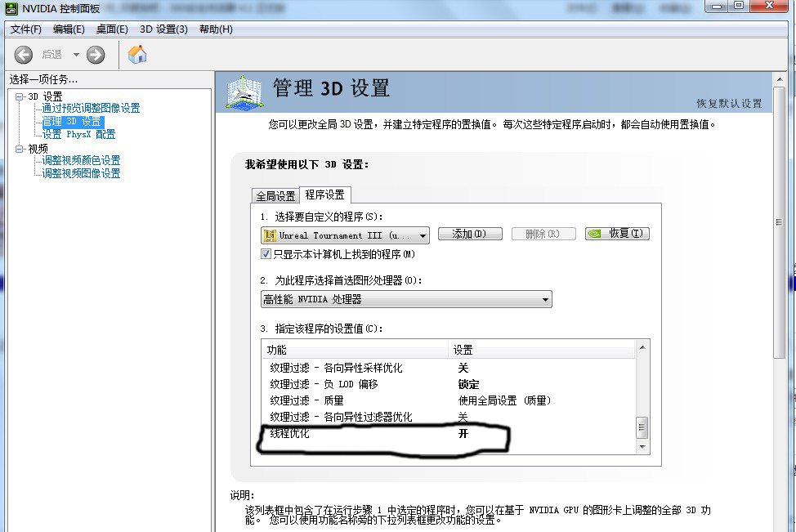Screen dimensions: 796x532
Task: Open the back history dropdown arrow
Action: pos(76,55)
